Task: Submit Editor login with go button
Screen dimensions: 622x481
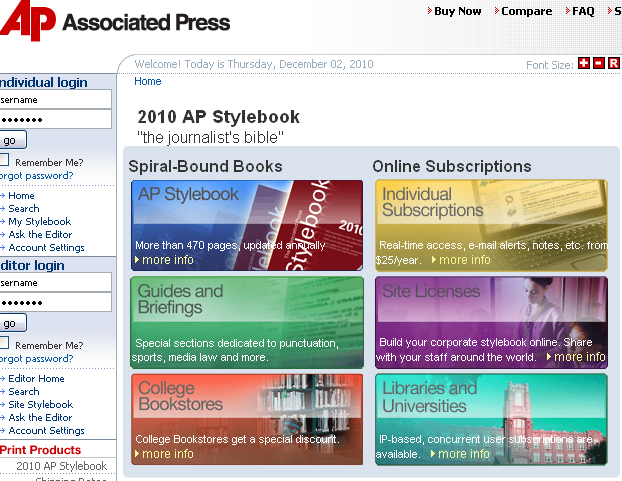Action: coord(13,323)
